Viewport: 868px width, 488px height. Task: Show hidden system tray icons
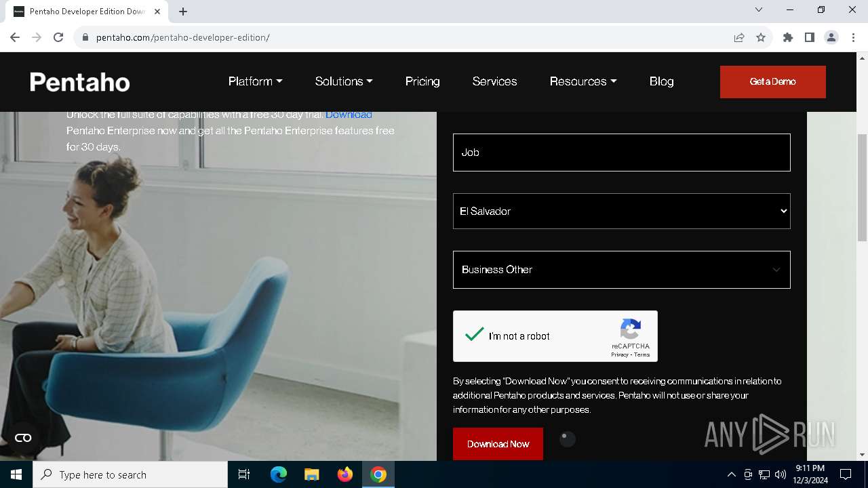coord(731,474)
